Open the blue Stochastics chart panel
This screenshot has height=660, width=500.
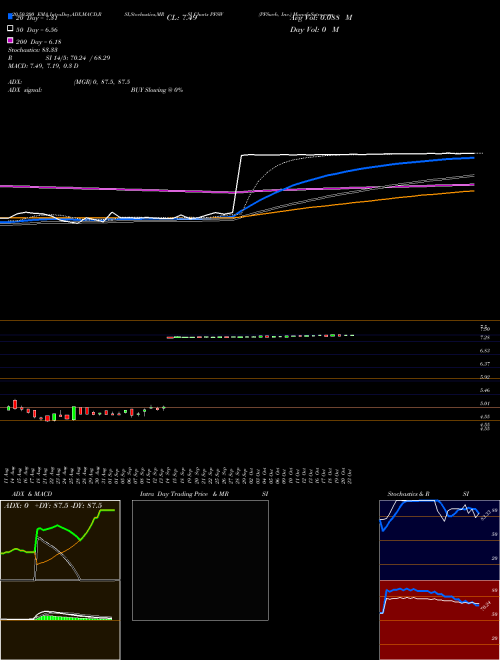[439, 540]
